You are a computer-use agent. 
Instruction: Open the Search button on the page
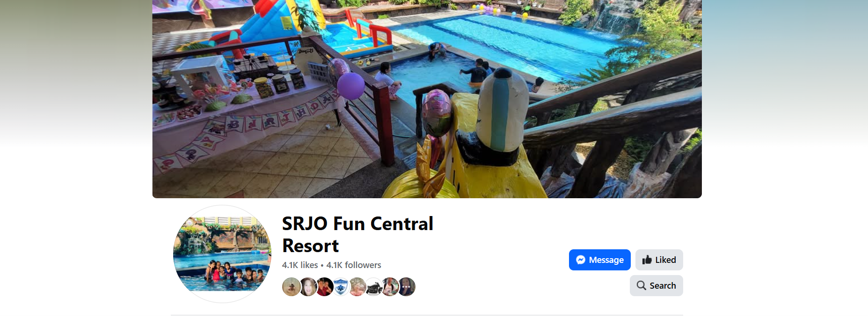pos(656,286)
